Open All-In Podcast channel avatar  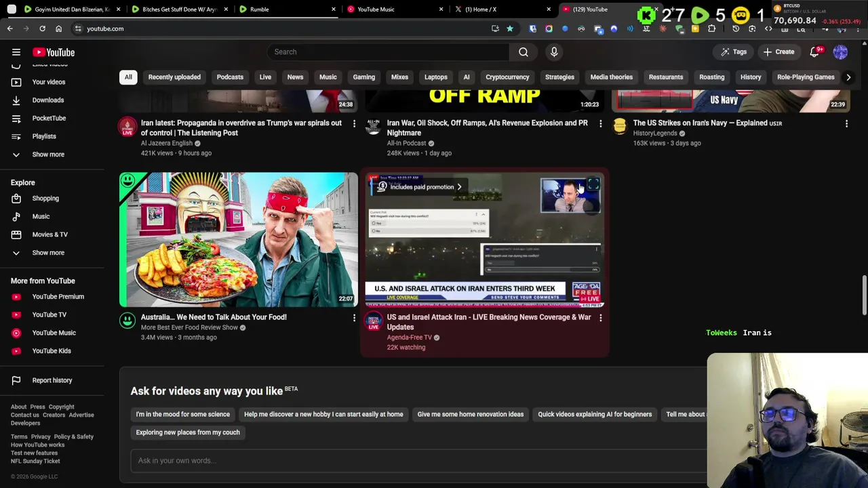(x=374, y=127)
